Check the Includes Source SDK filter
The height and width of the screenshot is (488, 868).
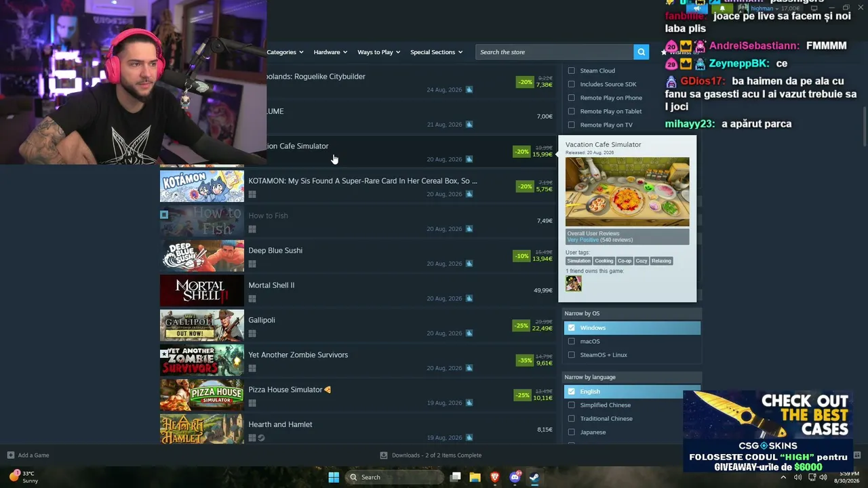point(571,84)
